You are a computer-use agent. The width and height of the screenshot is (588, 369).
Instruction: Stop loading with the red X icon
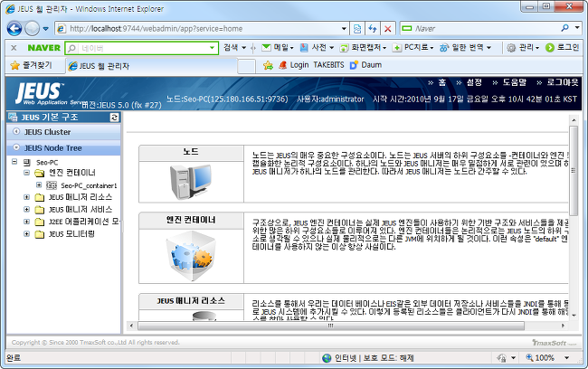388,29
